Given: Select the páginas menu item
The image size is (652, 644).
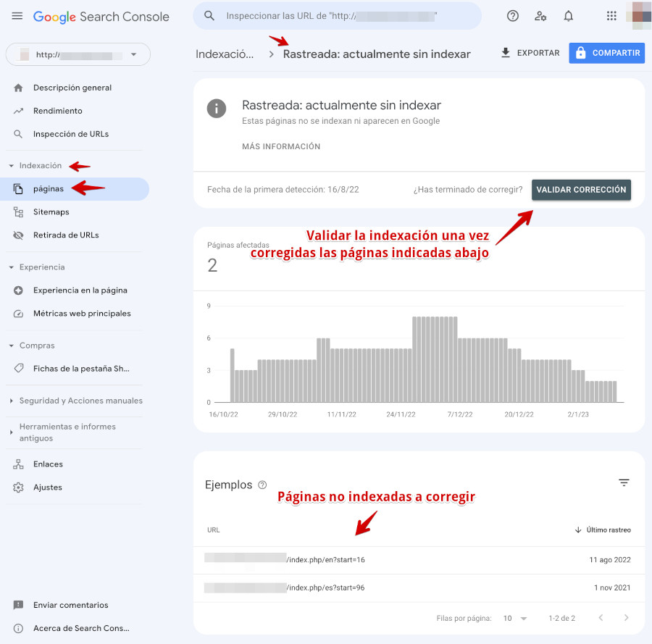Looking at the screenshot, I should 75,189.
